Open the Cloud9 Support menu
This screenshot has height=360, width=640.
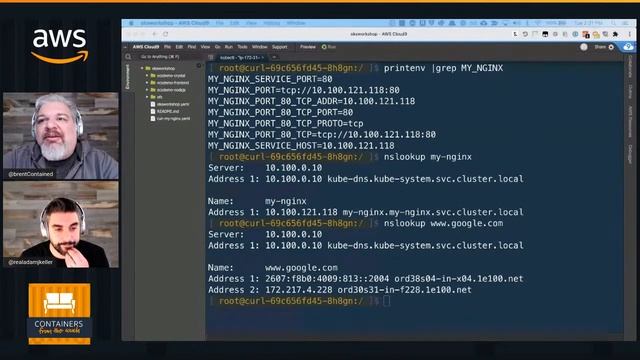pos(280,47)
